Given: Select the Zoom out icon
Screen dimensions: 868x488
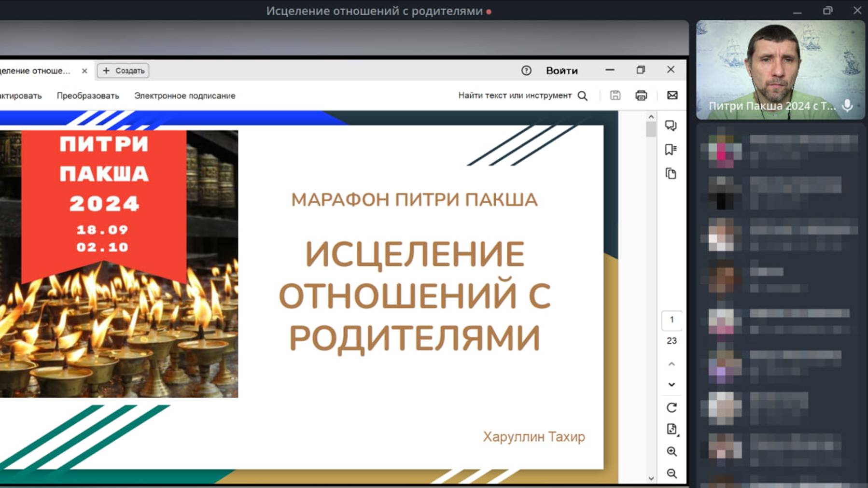Looking at the screenshot, I should pyautogui.click(x=672, y=474).
